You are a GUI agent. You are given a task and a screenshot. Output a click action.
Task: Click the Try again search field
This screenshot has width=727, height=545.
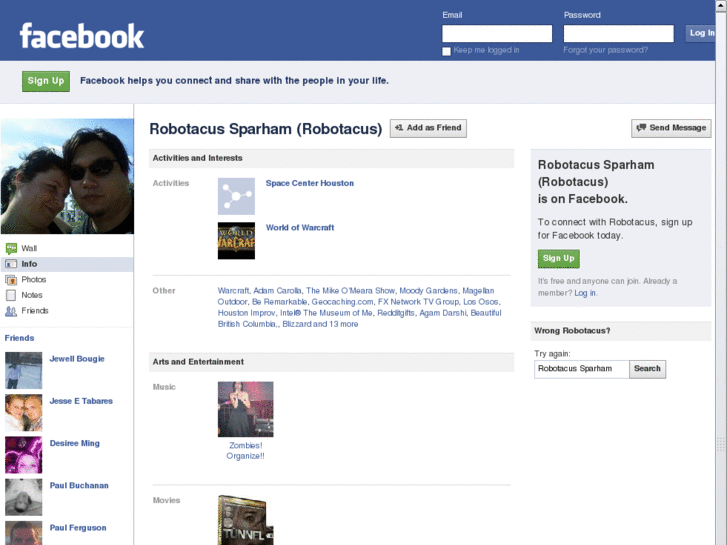click(x=581, y=369)
